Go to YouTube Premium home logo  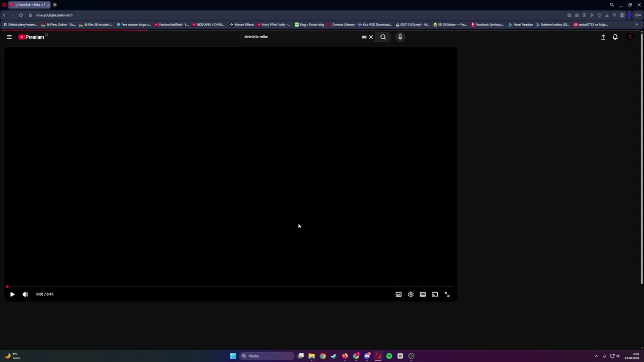coord(32,37)
